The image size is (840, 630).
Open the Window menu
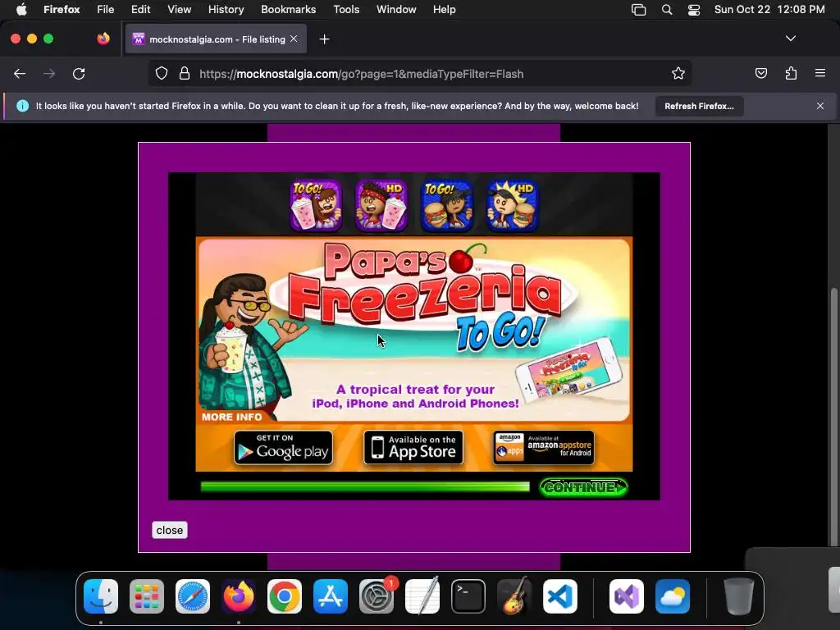pyautogui.click(x=396, y=9)
